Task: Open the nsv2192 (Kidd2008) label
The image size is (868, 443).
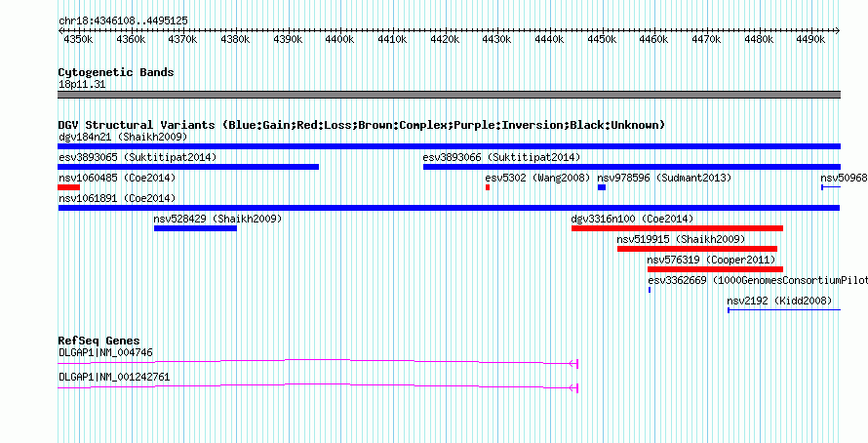Action: pos(779,301)
